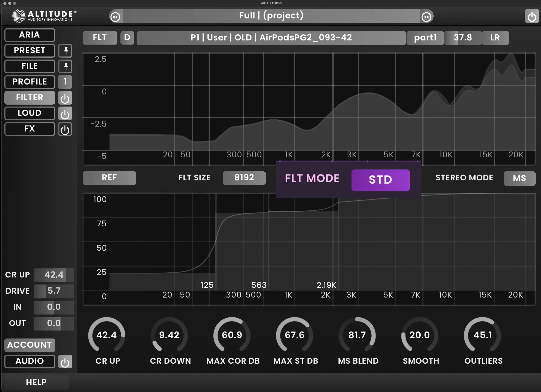Switch to the ARIA tab
This screenshot has width=541, height=392.
pyautogui.click(x=30, y=35)
